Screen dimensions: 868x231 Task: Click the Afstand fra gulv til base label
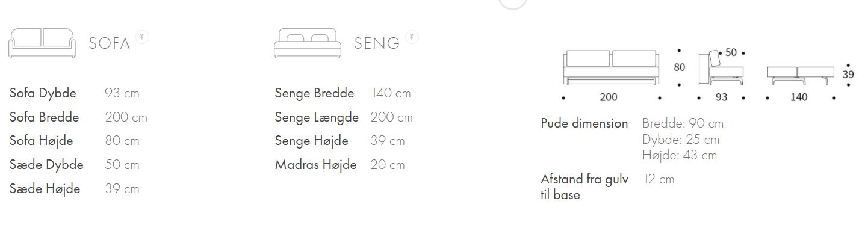click(x=584, y=186)
